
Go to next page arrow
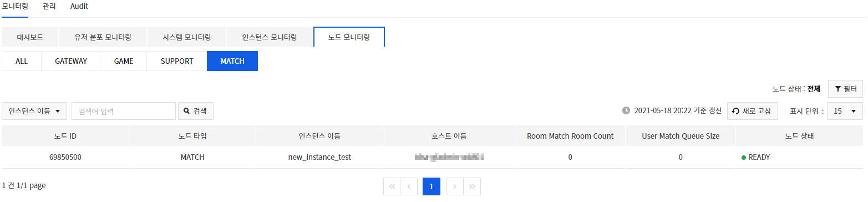pos(454,186)
